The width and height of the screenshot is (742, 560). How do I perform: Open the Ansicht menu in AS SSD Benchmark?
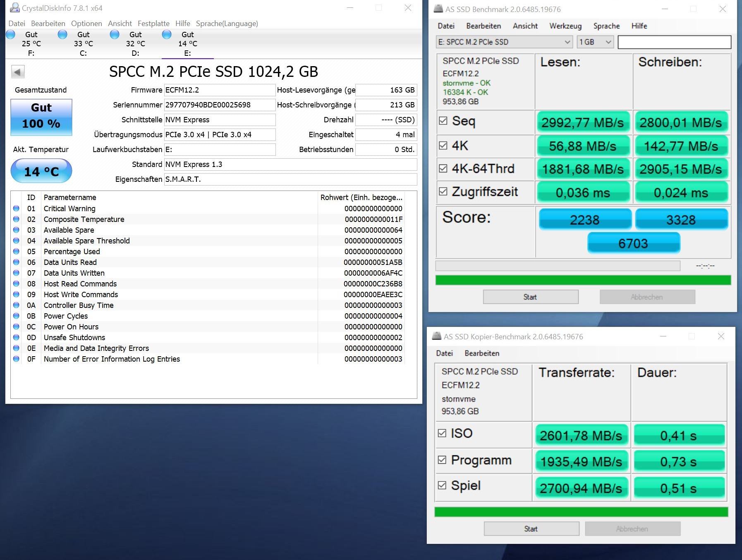click(x=525, y=26)
